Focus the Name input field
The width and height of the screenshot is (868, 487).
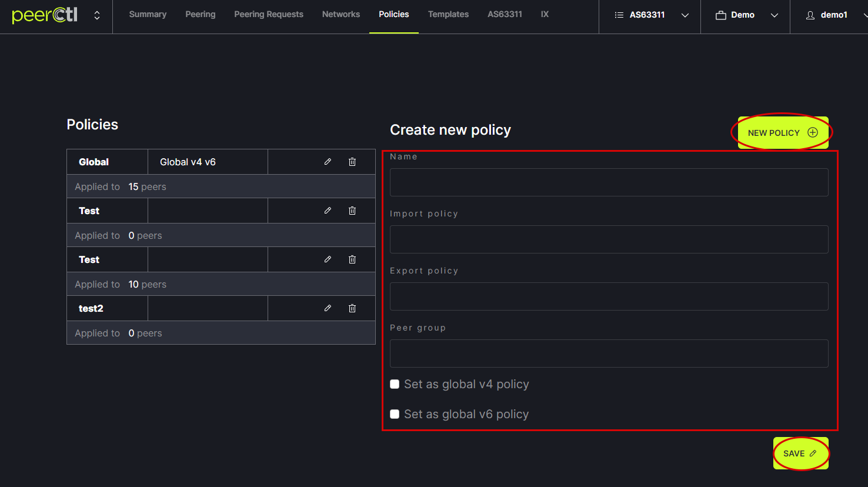[x=609, y=182]
